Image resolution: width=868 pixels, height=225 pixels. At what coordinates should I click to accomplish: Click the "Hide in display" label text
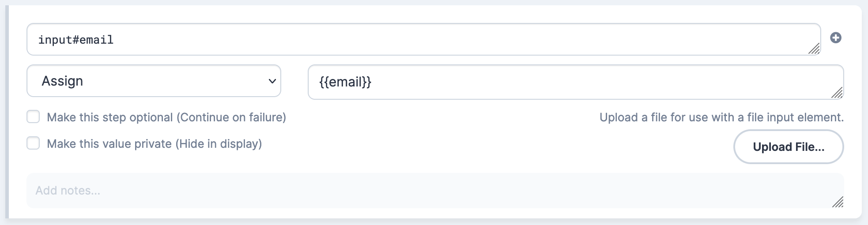coord(219,144)
